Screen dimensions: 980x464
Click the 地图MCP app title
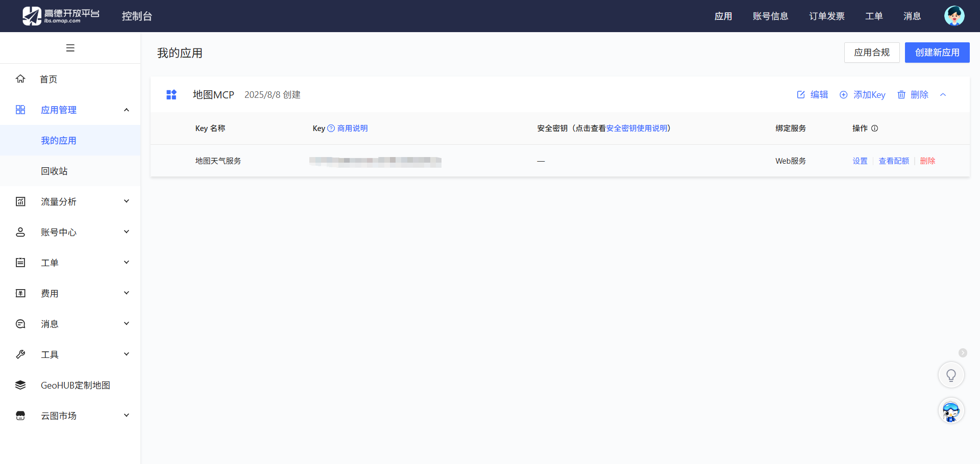pos(213,95)
